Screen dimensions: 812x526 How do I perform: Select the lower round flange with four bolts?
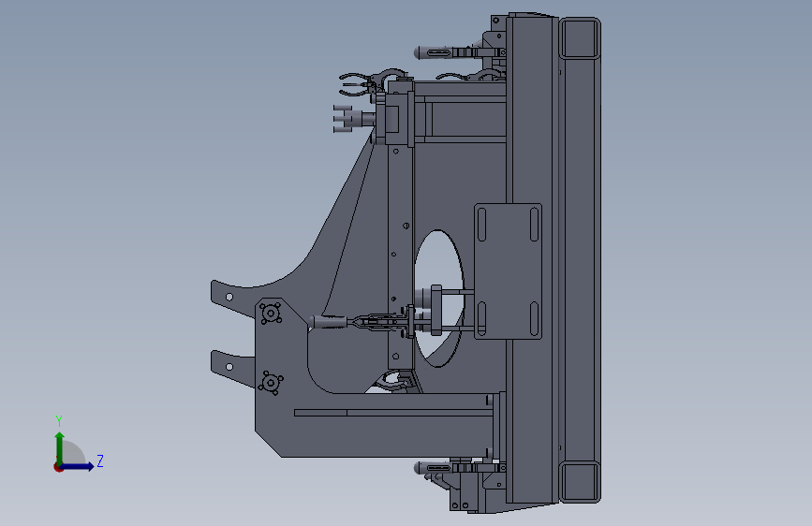(271, 383)
